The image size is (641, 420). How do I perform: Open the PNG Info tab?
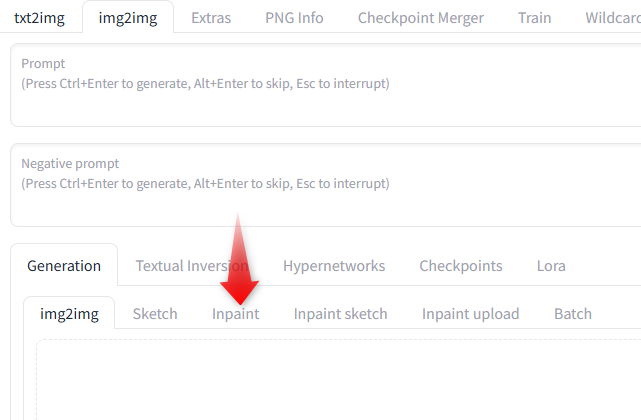tap(294, 18)
